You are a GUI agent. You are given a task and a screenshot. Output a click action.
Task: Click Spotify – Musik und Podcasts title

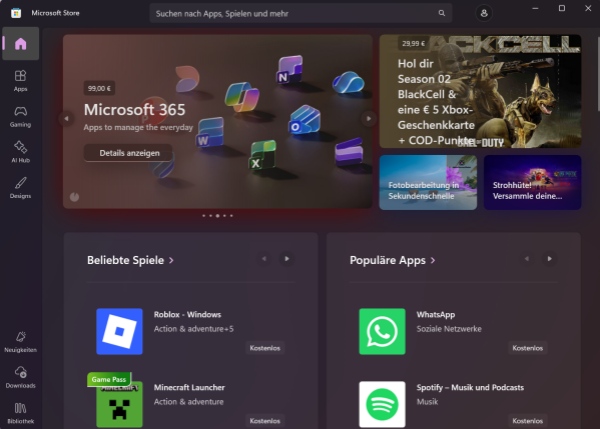[x=470, y=387]
